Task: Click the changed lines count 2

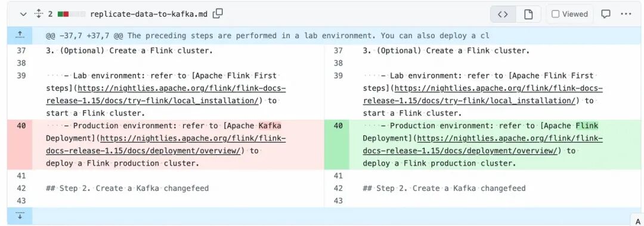Action: tap(50, 14)
